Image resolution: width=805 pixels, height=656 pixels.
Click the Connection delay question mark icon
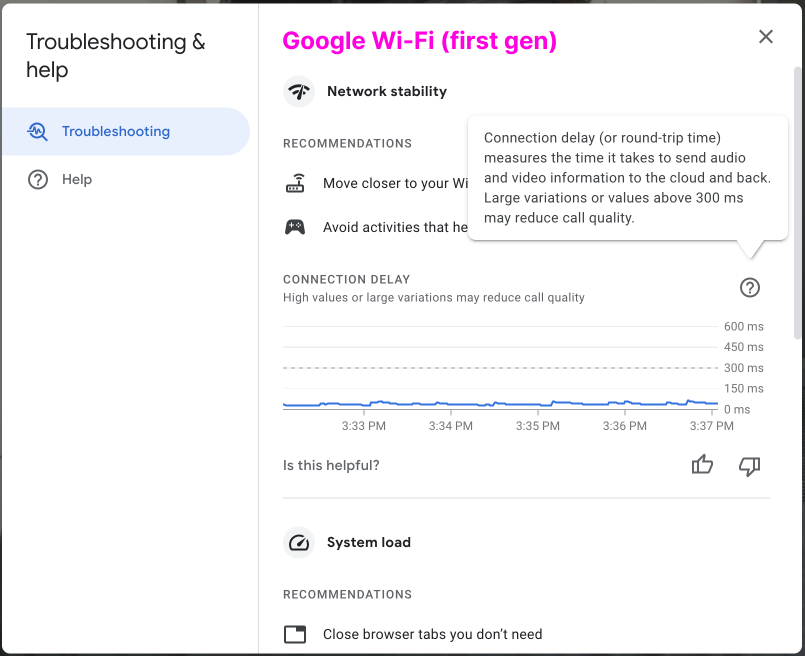click(750, 288)
